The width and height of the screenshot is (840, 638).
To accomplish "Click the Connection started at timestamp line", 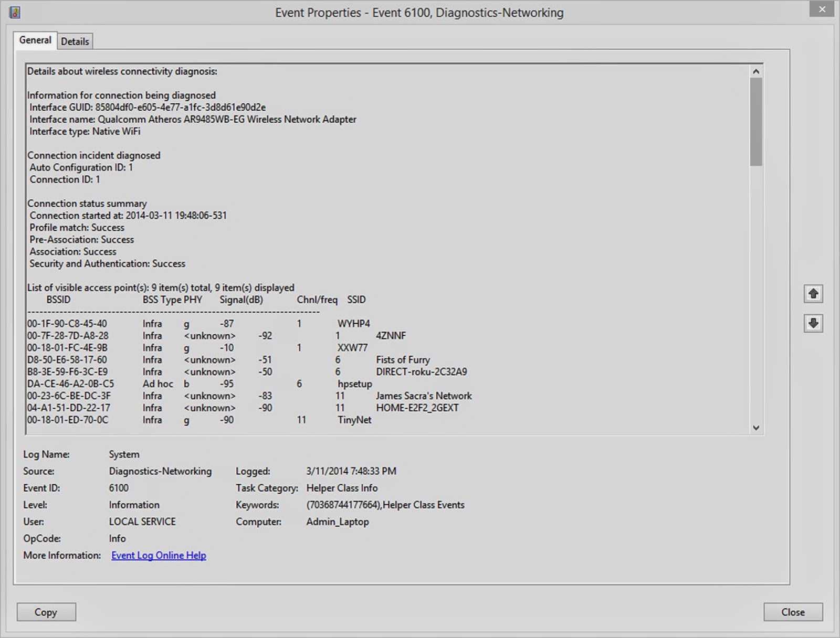I will click(128, 216).
